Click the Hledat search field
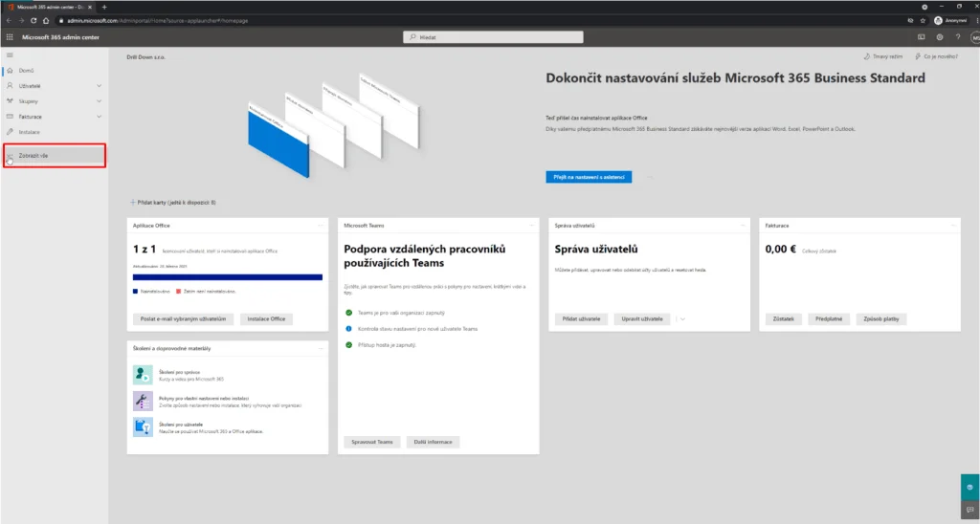Screen dimensions: 980x524 coord(493,37)
